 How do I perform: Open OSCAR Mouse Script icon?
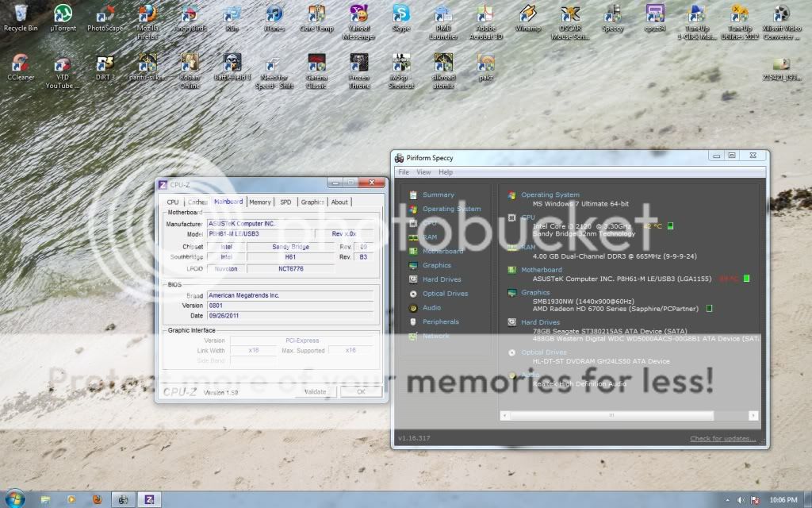coord(569,21)
